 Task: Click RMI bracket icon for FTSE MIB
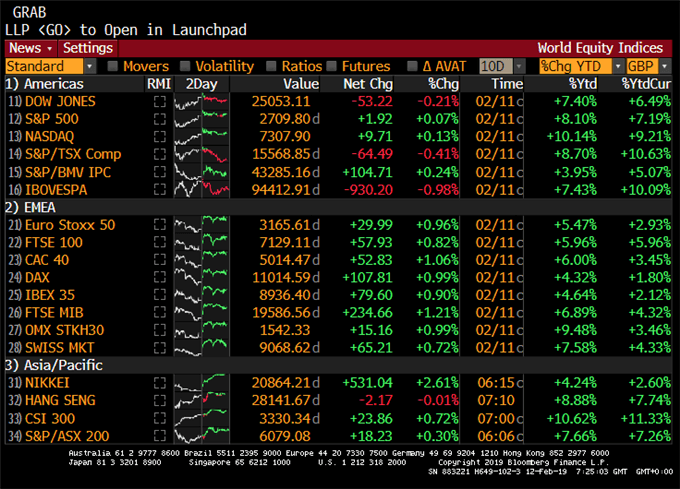pyautogui.click(x=160, y=313)
